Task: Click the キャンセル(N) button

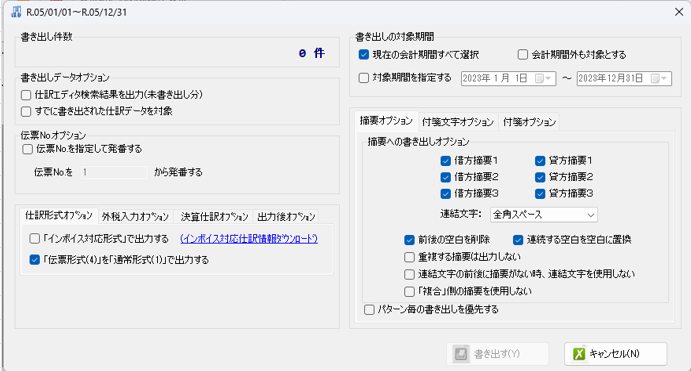Action: [x=616, y=354]
